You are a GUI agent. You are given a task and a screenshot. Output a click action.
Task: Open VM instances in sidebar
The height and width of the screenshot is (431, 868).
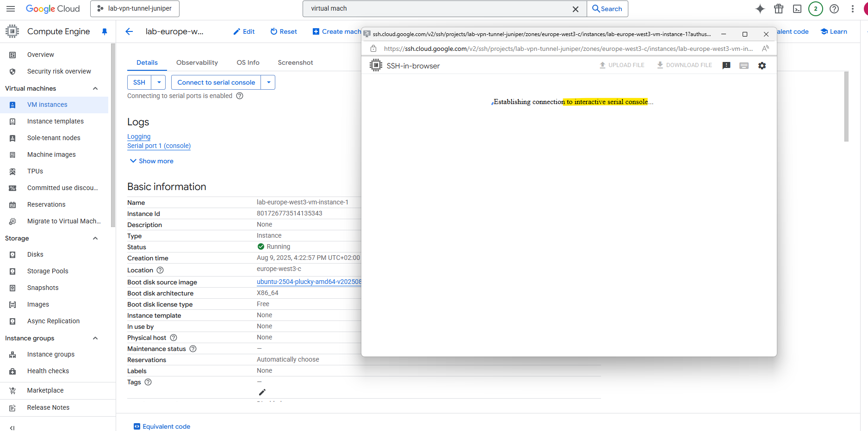tap(54, 105)
